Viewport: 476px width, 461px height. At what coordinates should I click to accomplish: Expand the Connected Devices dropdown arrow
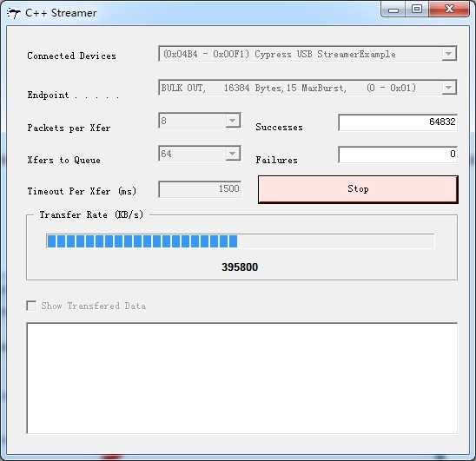click(x=449, y=54)
